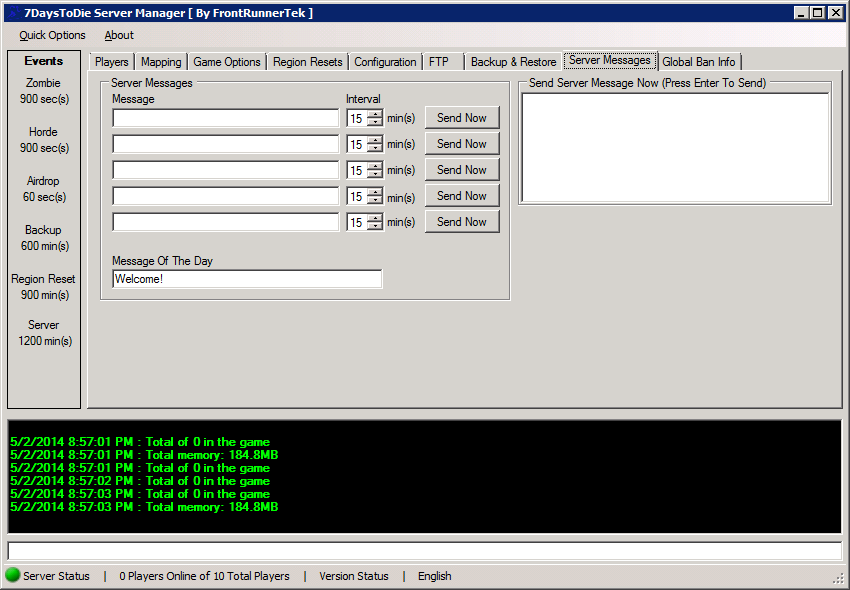
Task: Click the fourth message text field
Action: pyautogui.click(x=226, y=196)
